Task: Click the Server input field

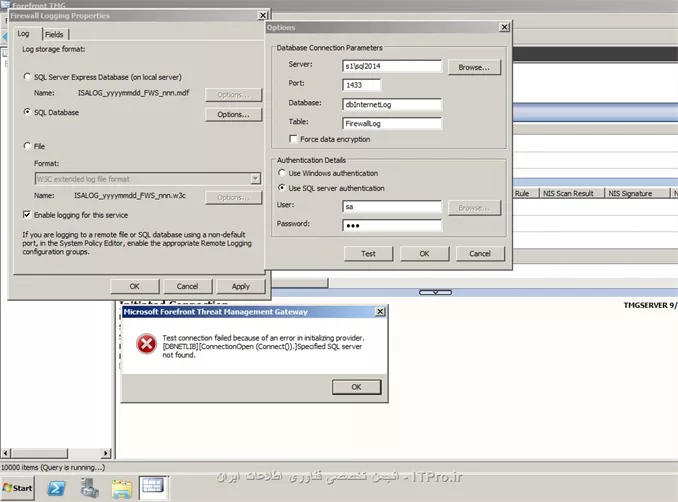Action: (392, 66)
